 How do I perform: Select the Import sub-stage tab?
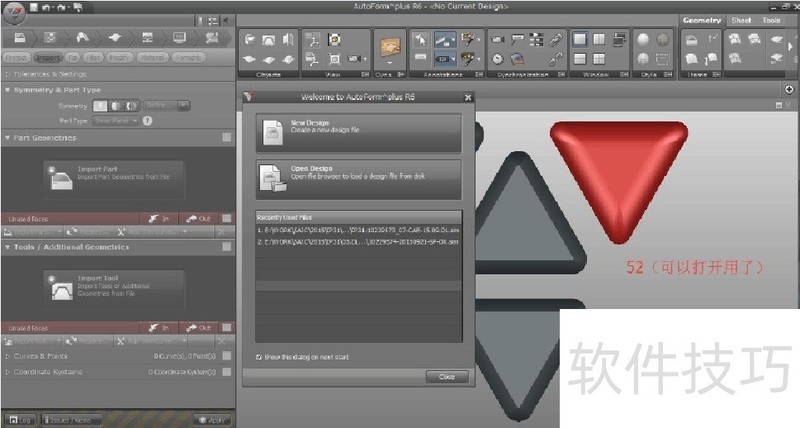(x=48, y=58)
